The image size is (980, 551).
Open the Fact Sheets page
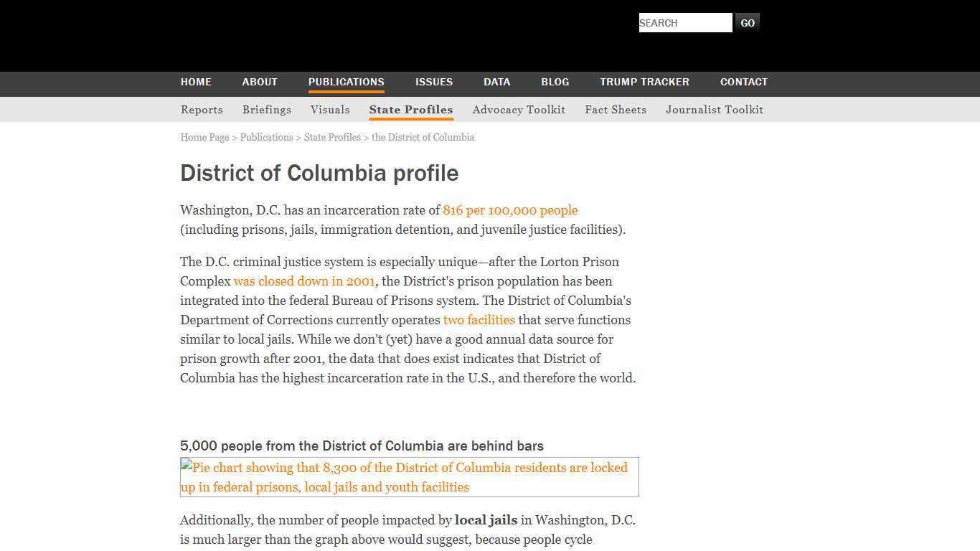click(x=616, y=109)
